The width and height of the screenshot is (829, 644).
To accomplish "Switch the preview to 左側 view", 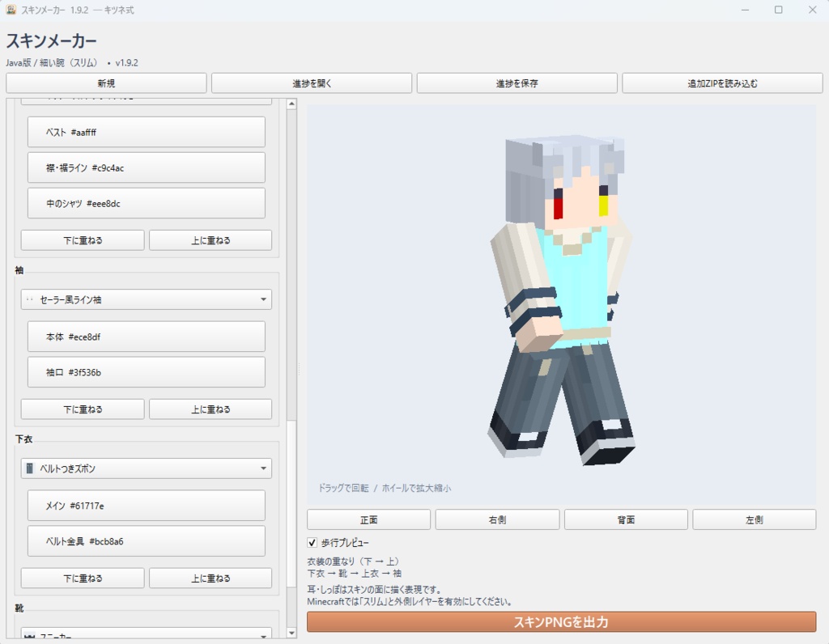I will (755, 520).
